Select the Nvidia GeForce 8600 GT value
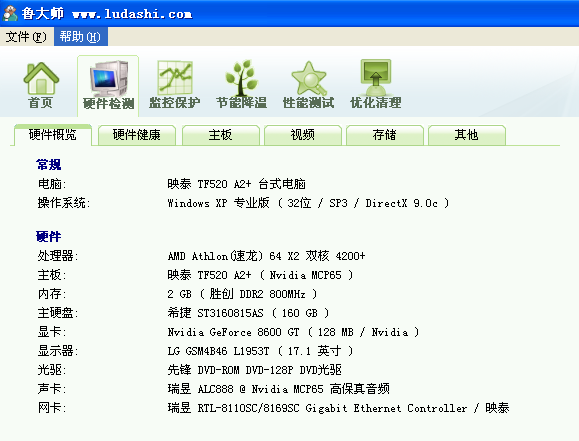The height and width of the screenshot is (441, 579). point(294,332)
